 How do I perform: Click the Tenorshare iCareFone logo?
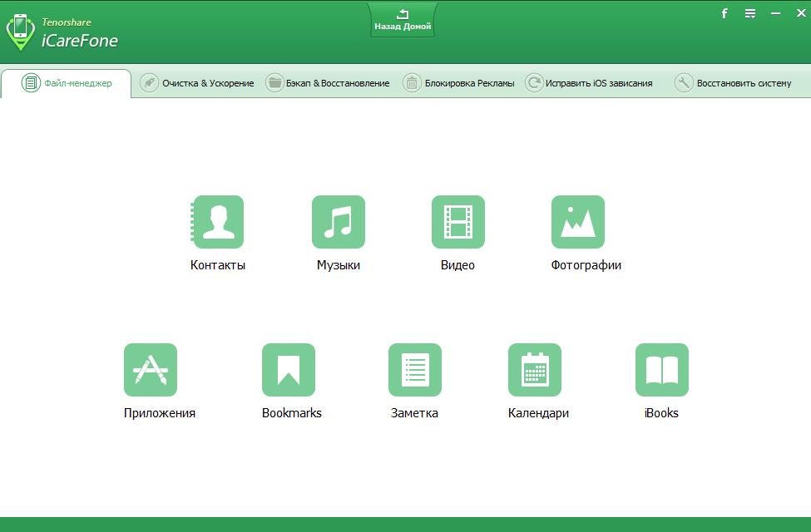pyautogui.click(x=62, y=32)
